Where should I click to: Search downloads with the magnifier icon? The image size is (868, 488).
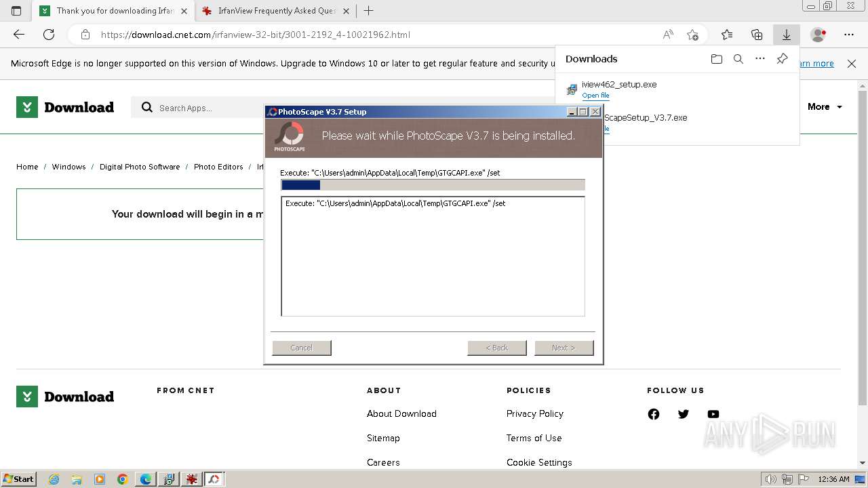click(x=738, y=59)
